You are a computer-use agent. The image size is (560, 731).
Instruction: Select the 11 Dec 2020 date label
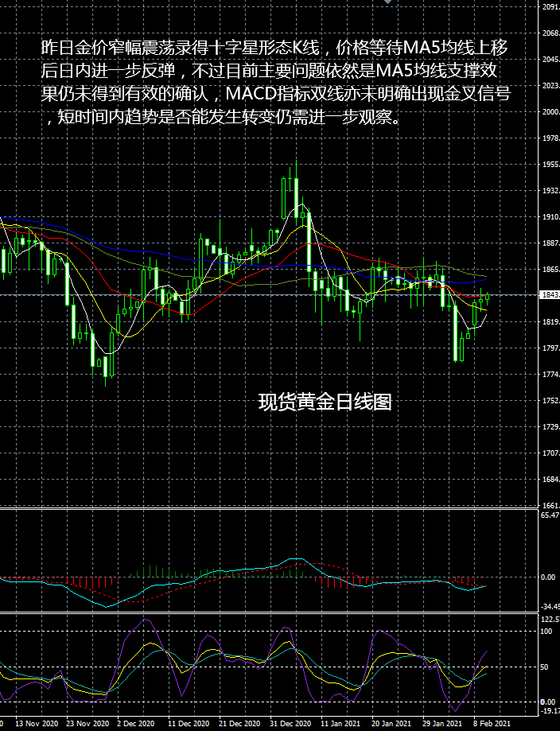pos(189,724)
